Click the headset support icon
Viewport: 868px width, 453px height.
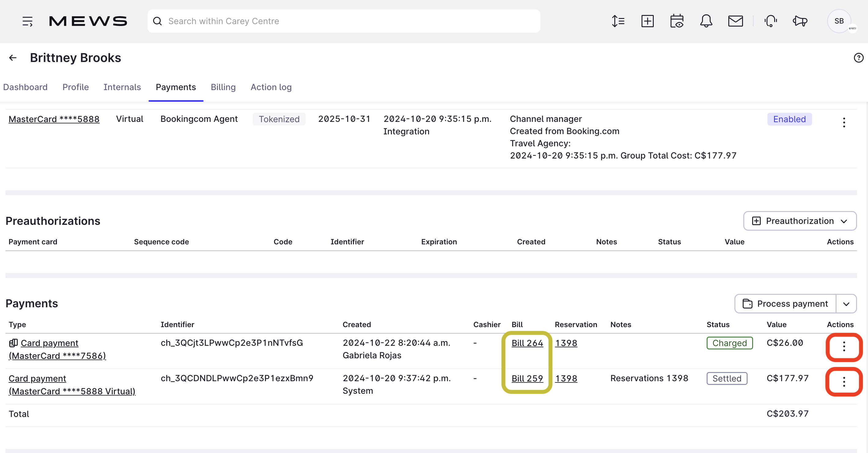(771, 21)
